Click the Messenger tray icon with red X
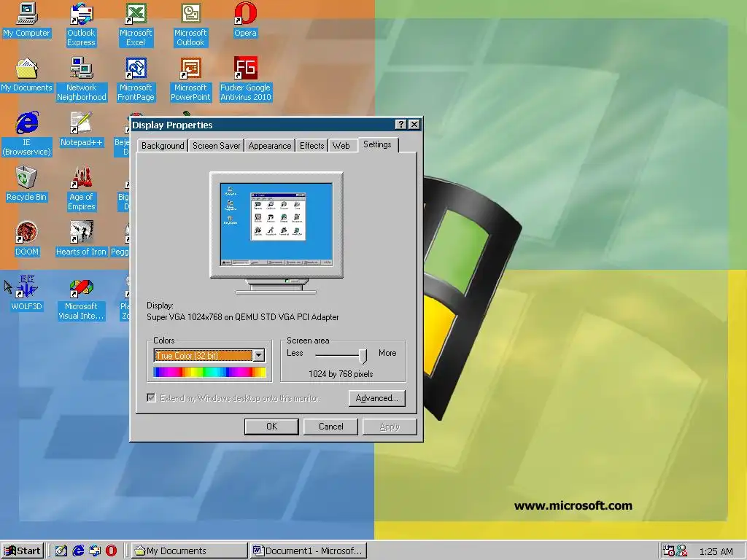 click(x=682, y=551)
